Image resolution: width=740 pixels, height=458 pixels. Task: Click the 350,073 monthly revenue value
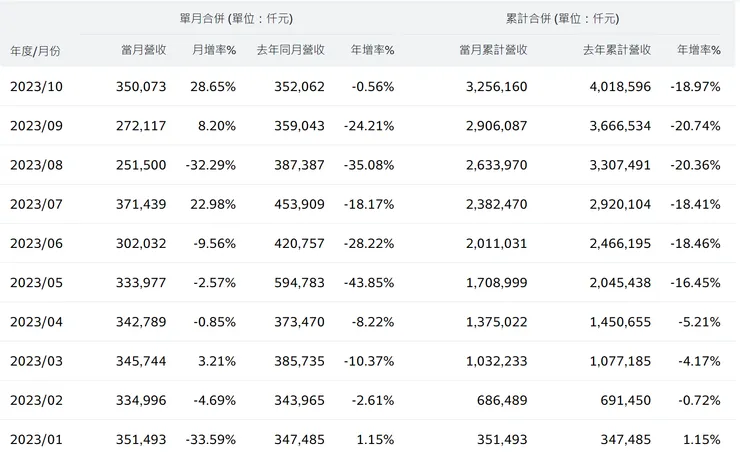[141, 87]
